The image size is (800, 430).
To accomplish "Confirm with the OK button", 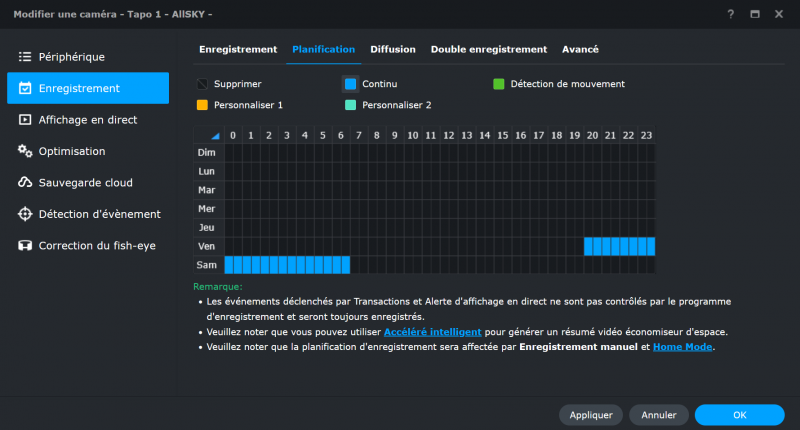I will click(739, 415).
